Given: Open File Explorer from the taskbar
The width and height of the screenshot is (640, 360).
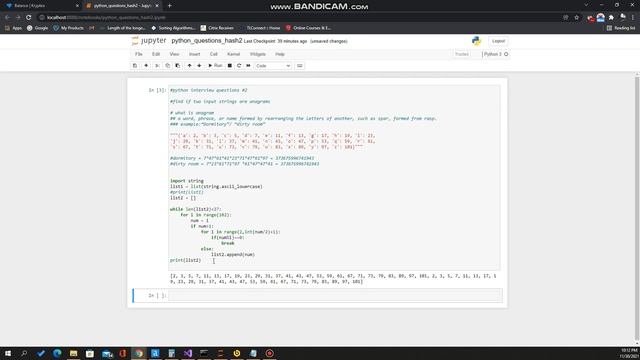Looking at the screenshot, I should coord(73,353).
